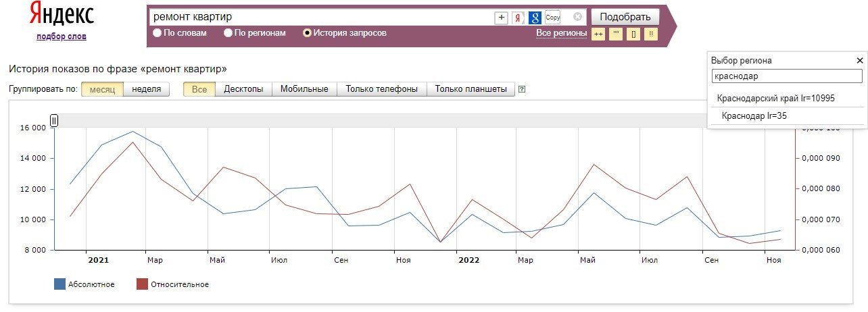Apply the double exclamation operator button
Viewport: 868px width, 312px height.
click(651, 34)
